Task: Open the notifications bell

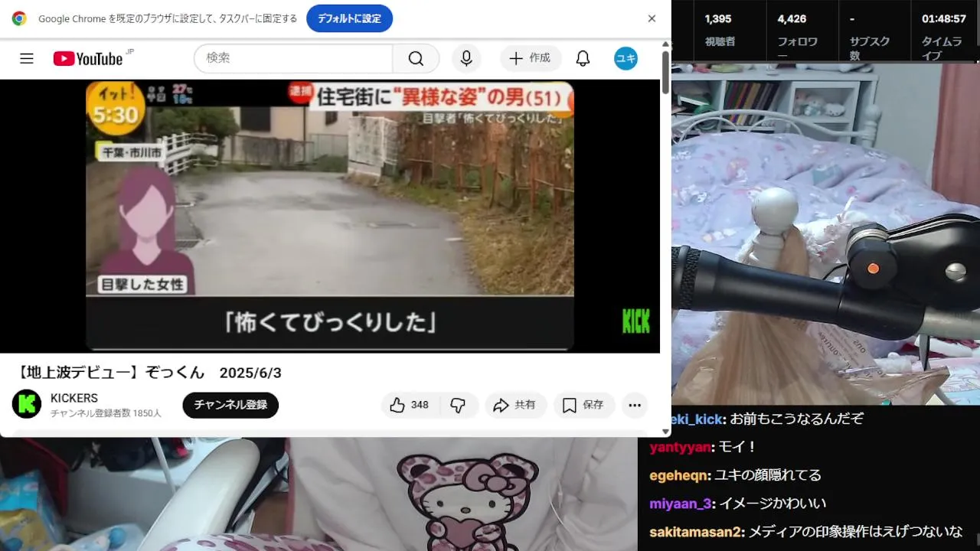Action: pyautogui.click(x=583, y=58)
